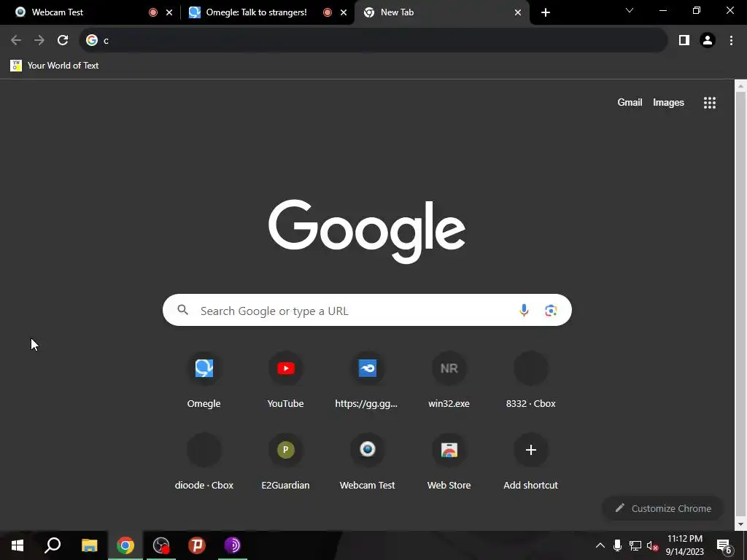Open the Windows Start menu
This screenshot has height=560, width=747.
coord(18,545)
